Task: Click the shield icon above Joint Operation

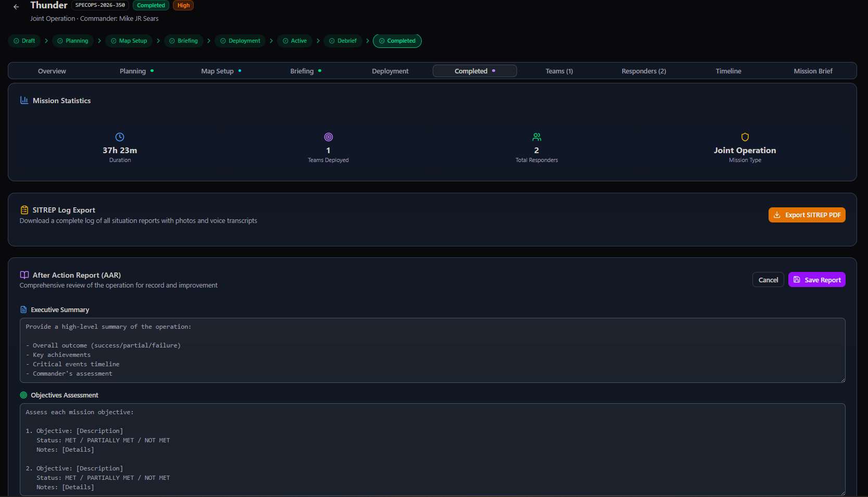Action: [745, 137]
